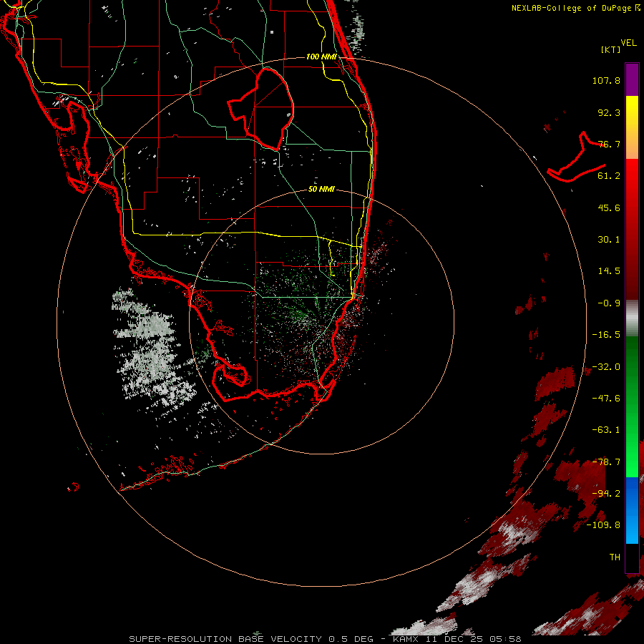Image resolution: width=644 pixels, height=644 pixels.
Task: Click the VEL legend title
Action: tap(628, 43)
